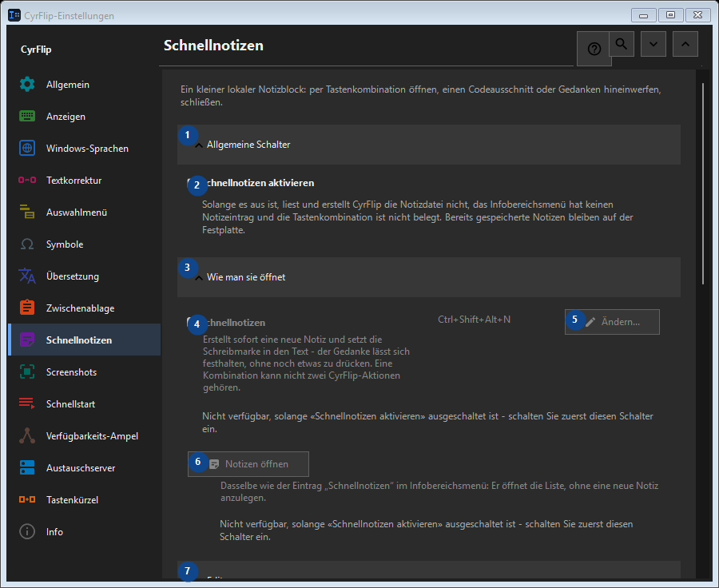Select the Anzeigen keyboard icon
The image size is (719, 588).
coord(27,117)
